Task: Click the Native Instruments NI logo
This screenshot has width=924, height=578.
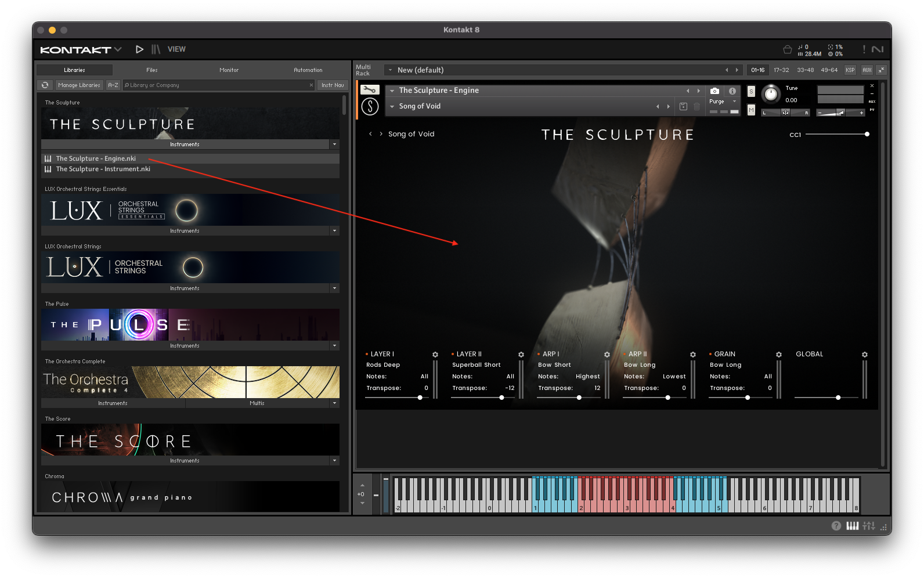Action: (878, 49)
